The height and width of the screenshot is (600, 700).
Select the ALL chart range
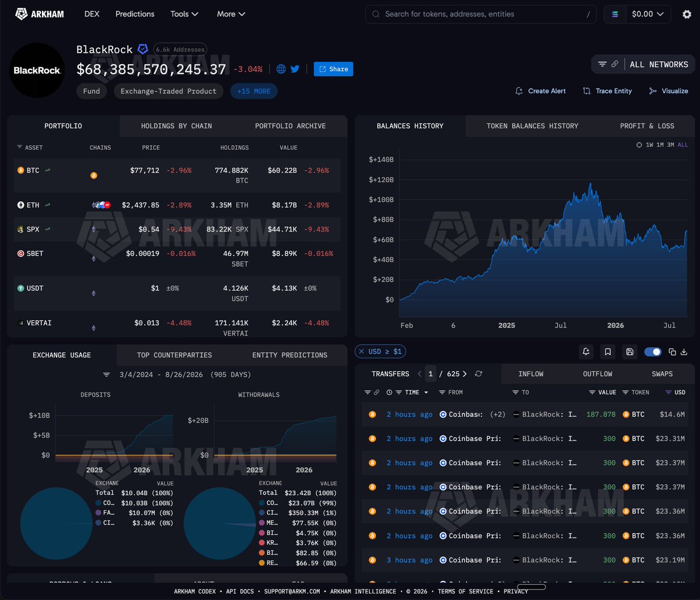tap(682, 145)
